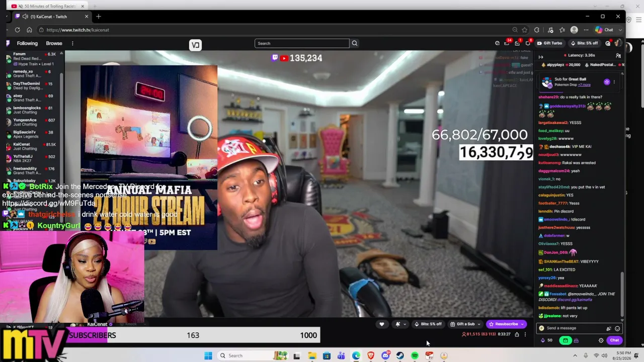
Task: Open chat settings gear icon
Action: (x=601, y=340)
